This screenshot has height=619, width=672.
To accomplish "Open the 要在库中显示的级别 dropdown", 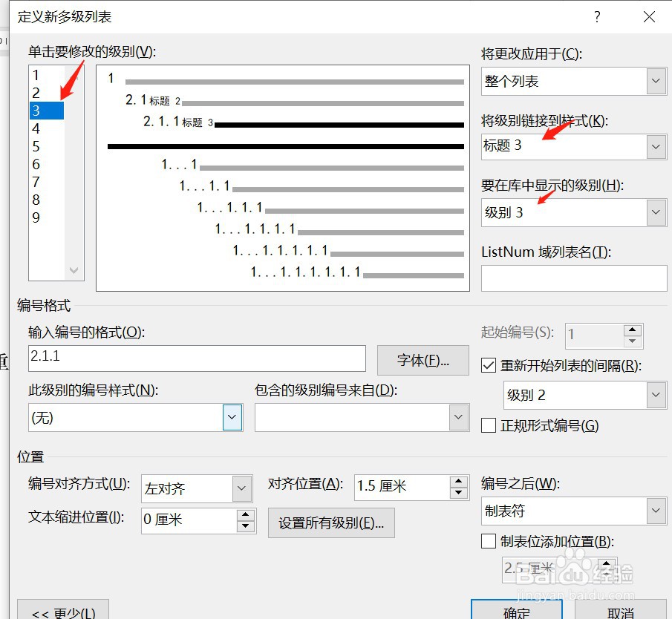I will [x=655, y=212].
